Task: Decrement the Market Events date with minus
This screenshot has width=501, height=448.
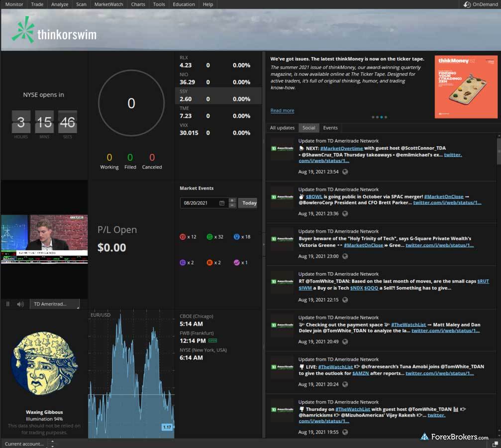Action: pyautogui.click(x=232, y=205)
